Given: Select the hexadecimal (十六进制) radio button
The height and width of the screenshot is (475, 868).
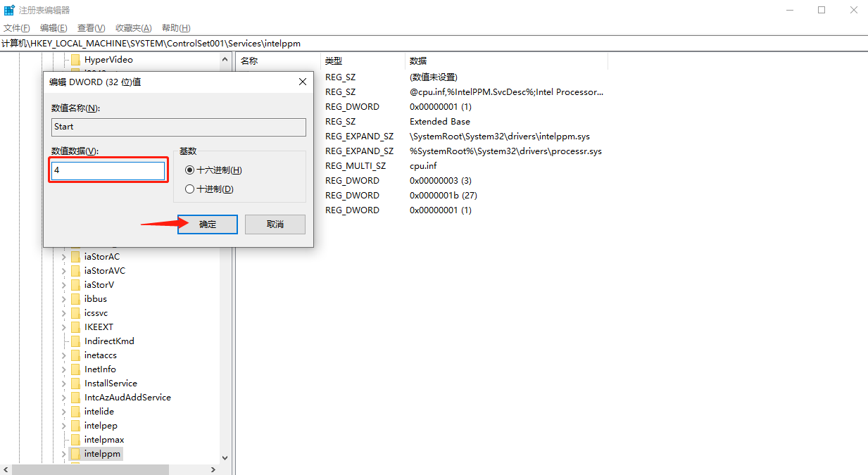Looking at the screenshot, I should pos(189,170).
